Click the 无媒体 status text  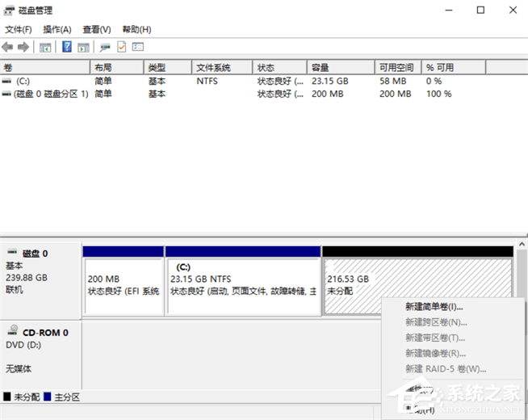pos(19,369)
